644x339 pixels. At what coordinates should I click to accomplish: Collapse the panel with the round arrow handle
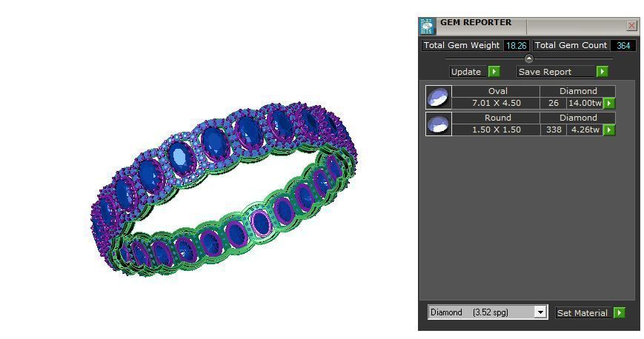[x=529, y=58]
